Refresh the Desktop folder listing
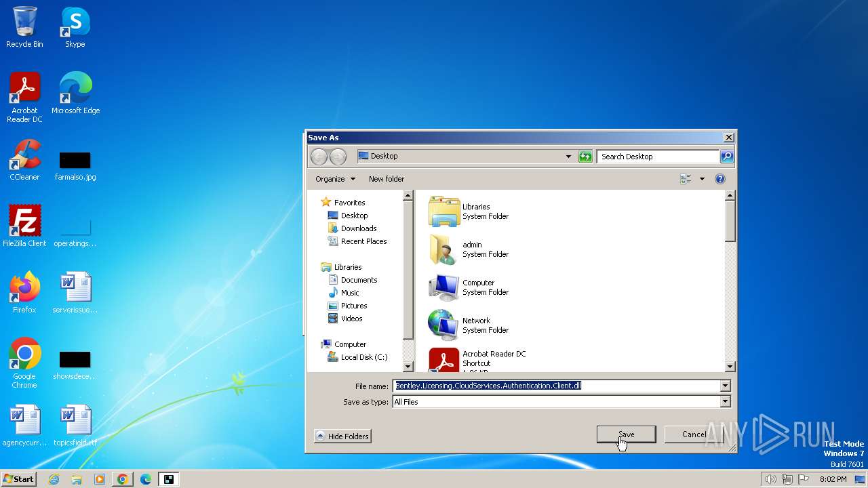868x488 pixels. pos(585,157)
